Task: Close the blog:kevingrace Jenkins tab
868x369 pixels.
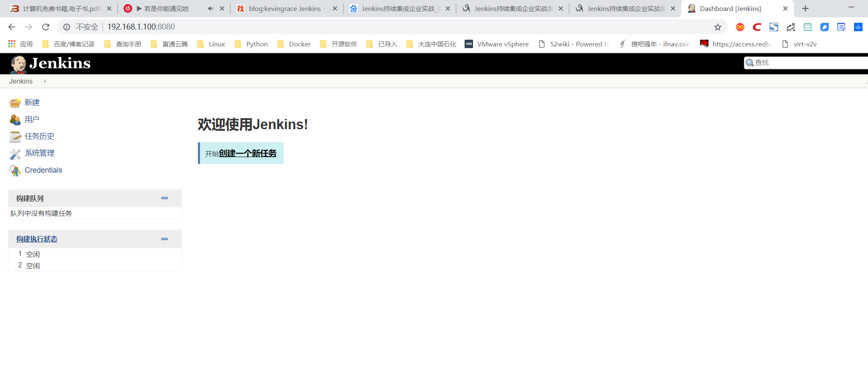Action: point(335,8)
